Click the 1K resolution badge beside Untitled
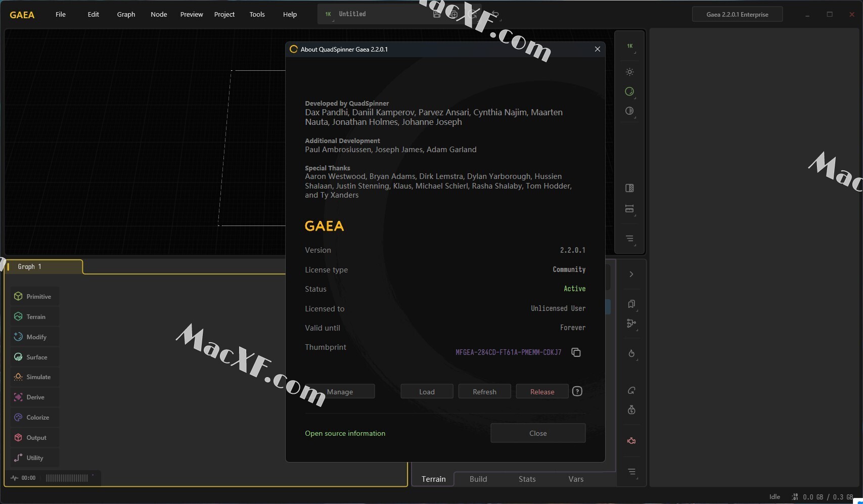Viewport: 863px width, 504px height. (328, 14)
